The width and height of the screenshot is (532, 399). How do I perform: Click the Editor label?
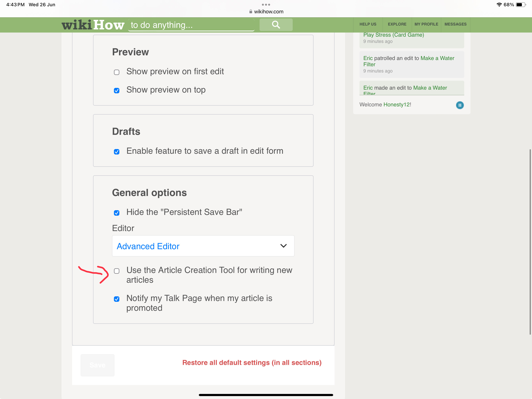(123, 228)
